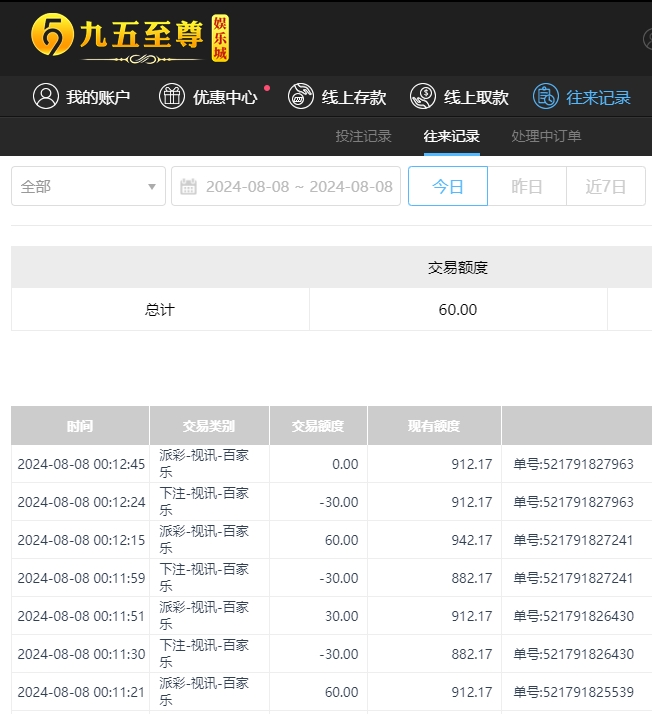Switch to the 投注记录 tab

tap(363, 136)
